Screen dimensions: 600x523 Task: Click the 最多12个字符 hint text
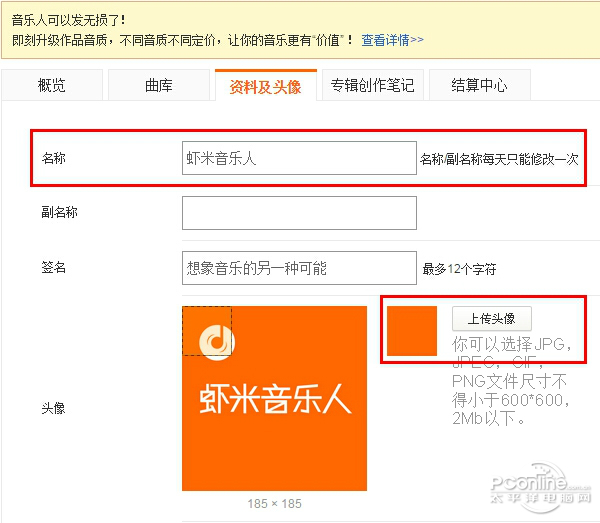pyautogui.click(x=459, y=269)
